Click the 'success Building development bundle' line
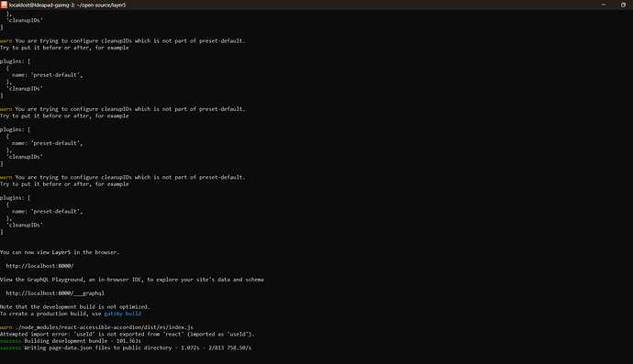Viewport: 633px width, 364px height. click(x=71, y=341)
